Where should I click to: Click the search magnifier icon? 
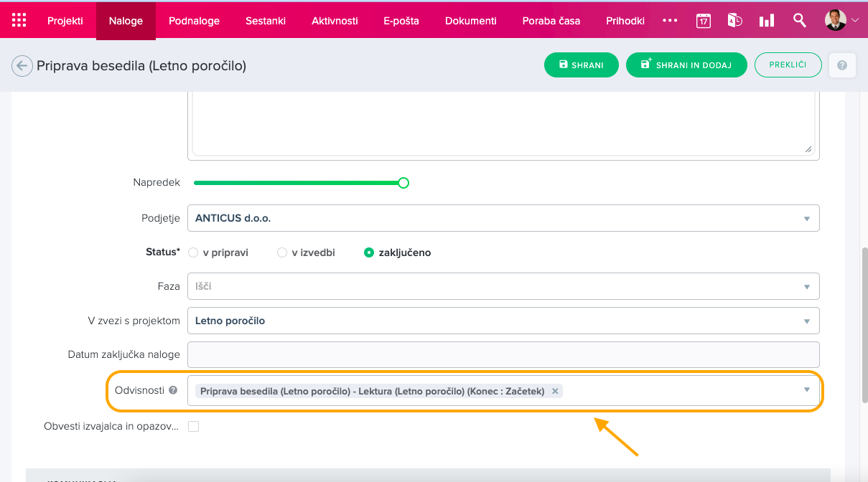799,20
